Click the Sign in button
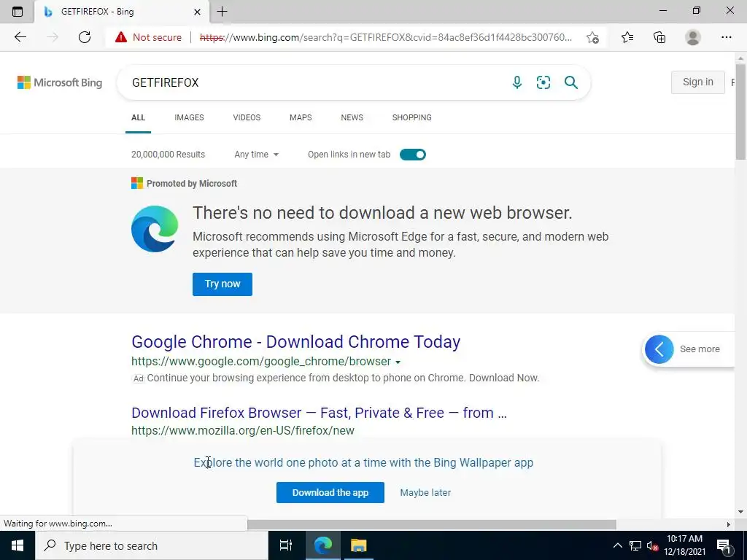 coord(698,82)
